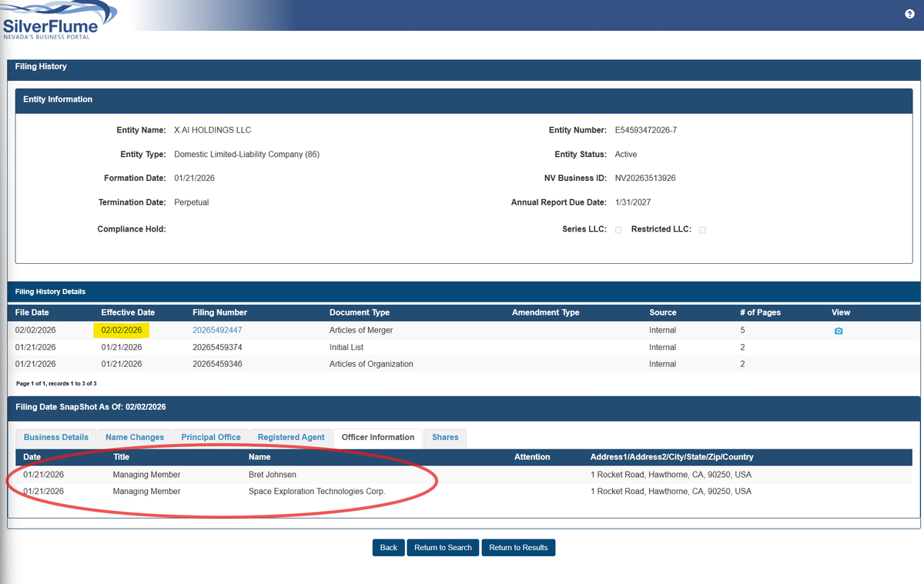The image size is (924, 584).
Task: Select entity name X.AI HOLDINGS LLC
Action: [213, 130]
